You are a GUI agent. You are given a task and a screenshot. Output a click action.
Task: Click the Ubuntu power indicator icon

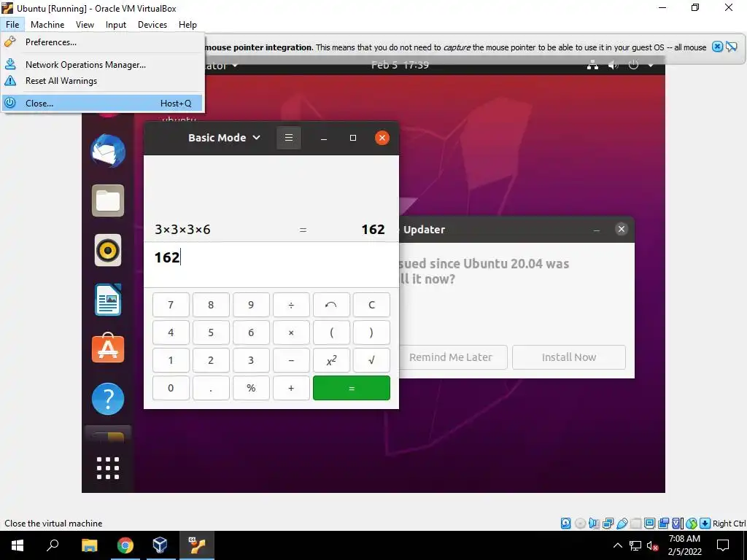(x=633, y=65)
